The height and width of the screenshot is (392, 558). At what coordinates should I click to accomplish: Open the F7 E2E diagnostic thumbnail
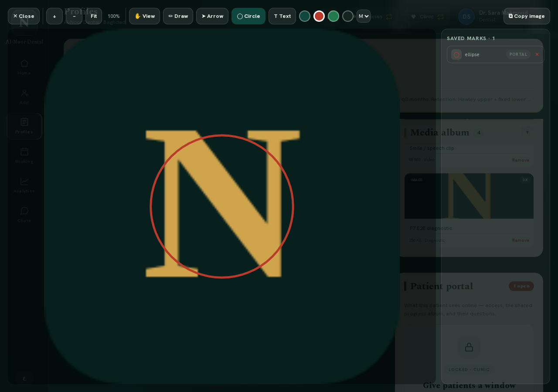469,196
